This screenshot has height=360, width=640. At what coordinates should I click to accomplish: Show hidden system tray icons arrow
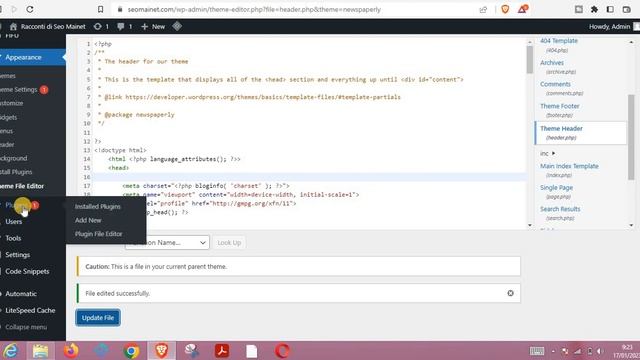(553, 351)
